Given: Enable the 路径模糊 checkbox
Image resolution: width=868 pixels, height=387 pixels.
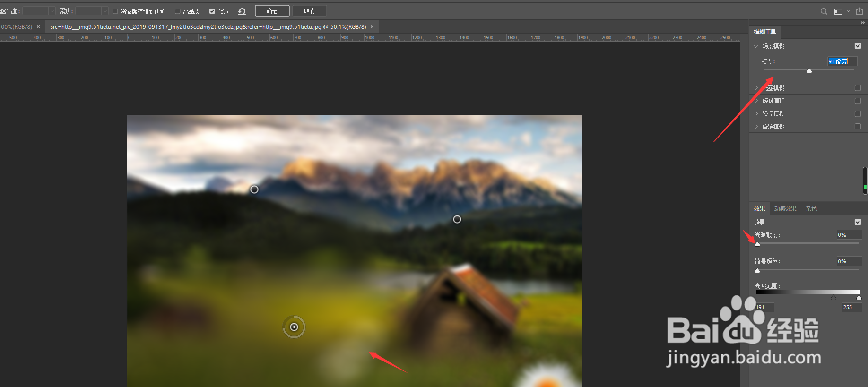Looking at the screenshot, I should [x=858, y=113].
